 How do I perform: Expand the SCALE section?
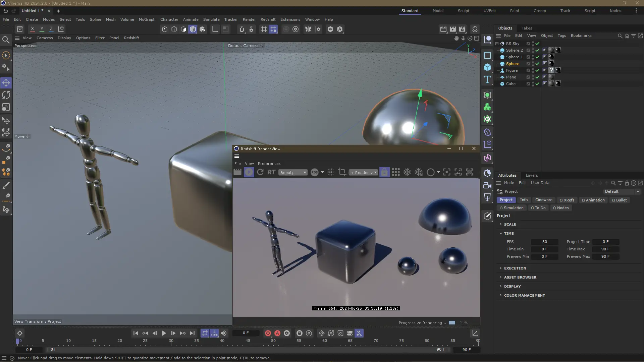(509, 224)
